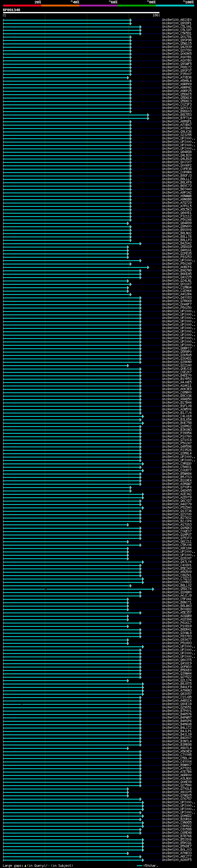Viewport: 197px width, 868px height.
Task: Select the UniRef100_B7FT14 hit label
Action: pos(177,118)
